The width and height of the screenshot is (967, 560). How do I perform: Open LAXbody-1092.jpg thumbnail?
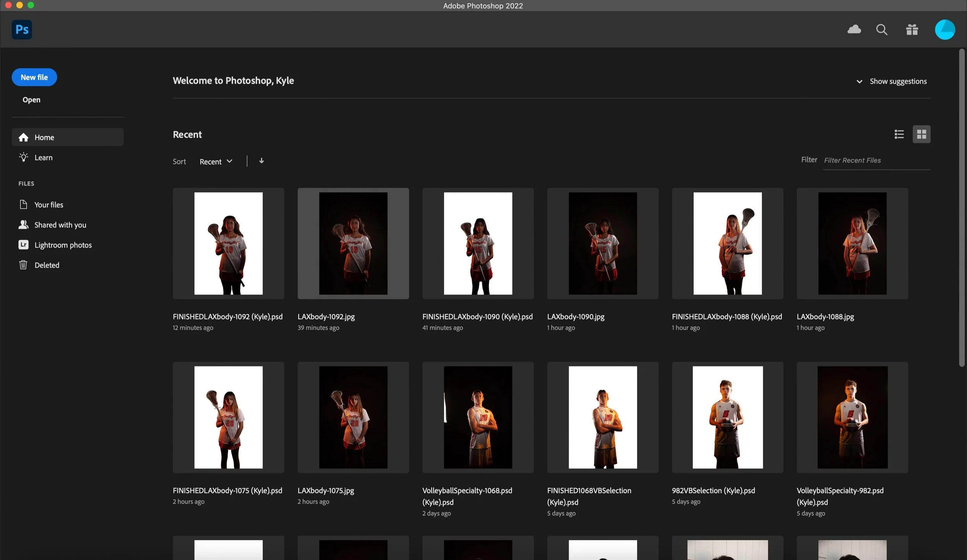pos(353,243)
